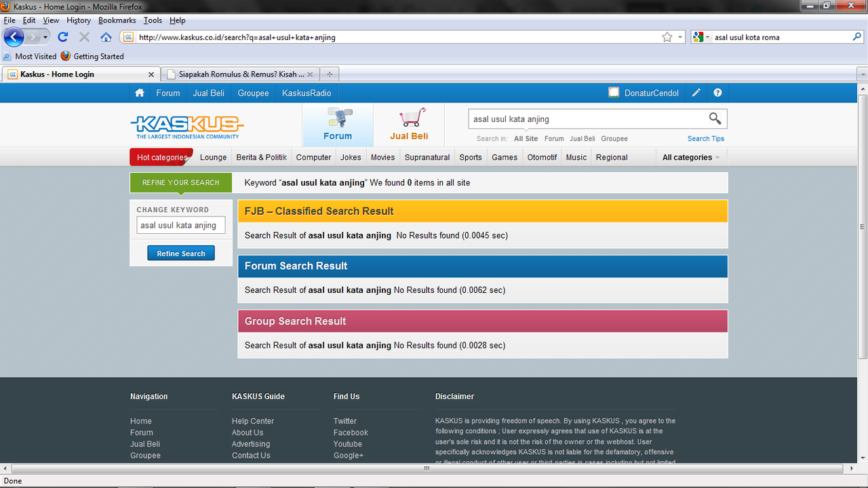Click the horizontal scrollbar right arrow
The height and width of the screenshot is (488, 868).
click(x=852, y=468)
